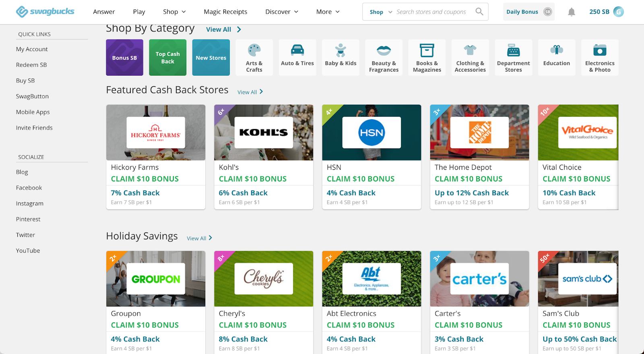The height and width of the screenshot is (354, 644).
Task: Select the Beauty & Fragrances category
Action: click(x=384, y=58)
